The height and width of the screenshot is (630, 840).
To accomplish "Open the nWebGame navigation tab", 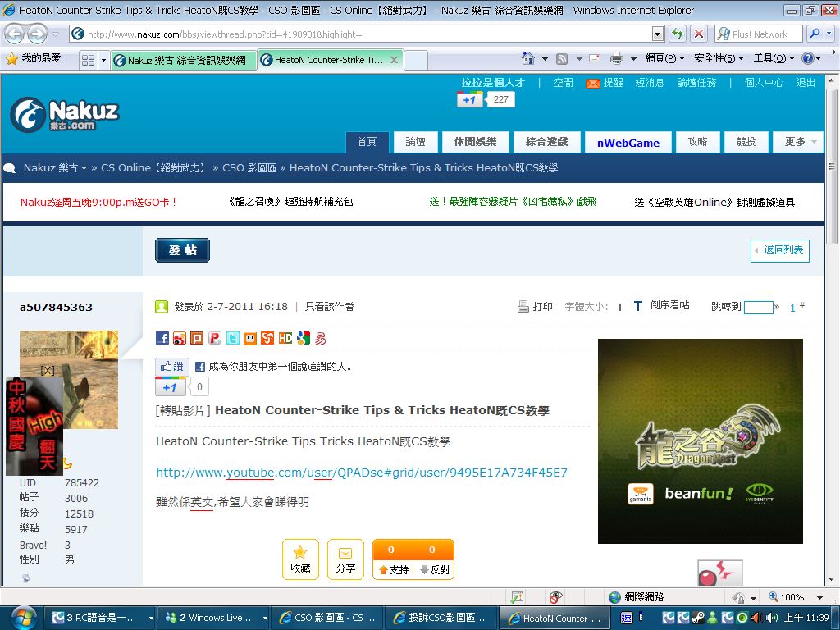I will pyautogui.click(x=628, y=143).
